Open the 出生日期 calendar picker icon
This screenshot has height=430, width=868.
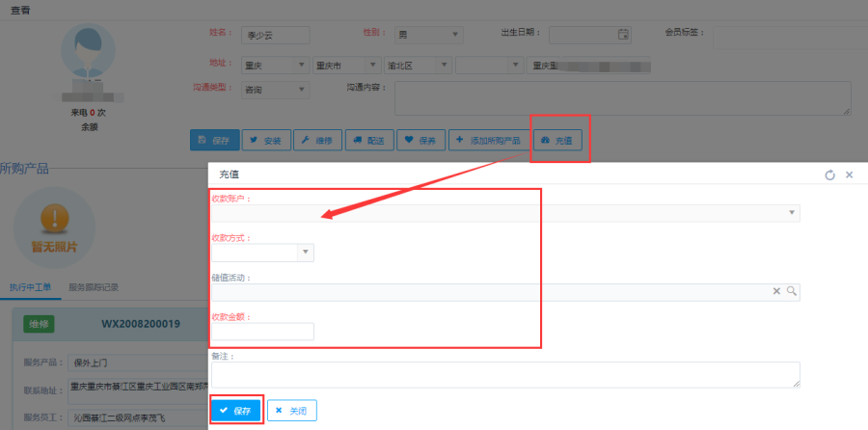tap(623, 35)
